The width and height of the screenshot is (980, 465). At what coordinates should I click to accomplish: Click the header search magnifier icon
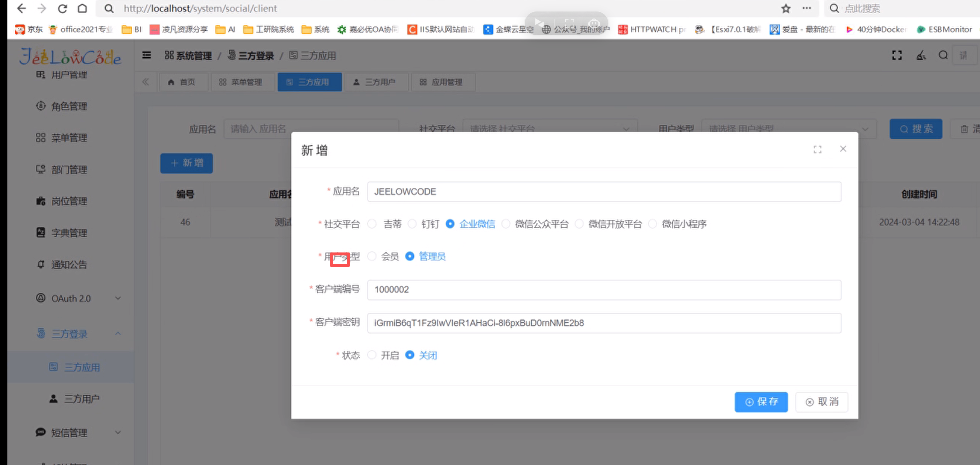pos(943,55)
